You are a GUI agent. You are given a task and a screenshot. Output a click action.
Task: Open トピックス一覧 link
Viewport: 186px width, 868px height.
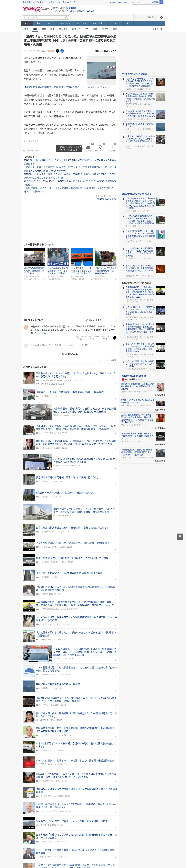tap(155, 29)
